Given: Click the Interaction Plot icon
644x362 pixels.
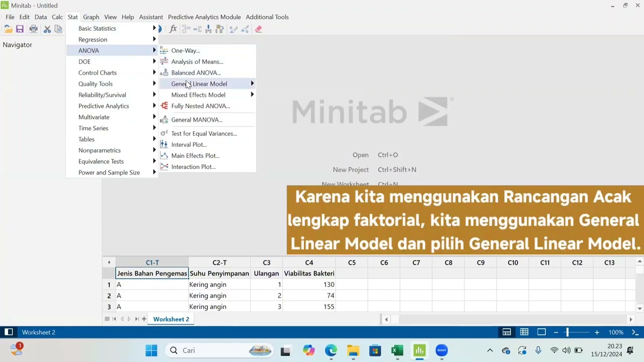Looking at the screenshot, I should tap(164, 166).
